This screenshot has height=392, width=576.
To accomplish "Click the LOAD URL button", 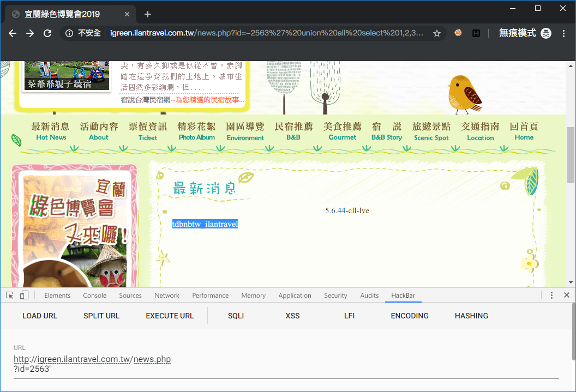I will (40, 316).
